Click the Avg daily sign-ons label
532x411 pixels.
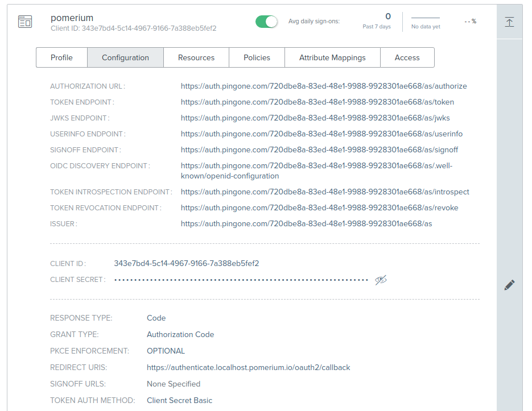pos(314,21)
